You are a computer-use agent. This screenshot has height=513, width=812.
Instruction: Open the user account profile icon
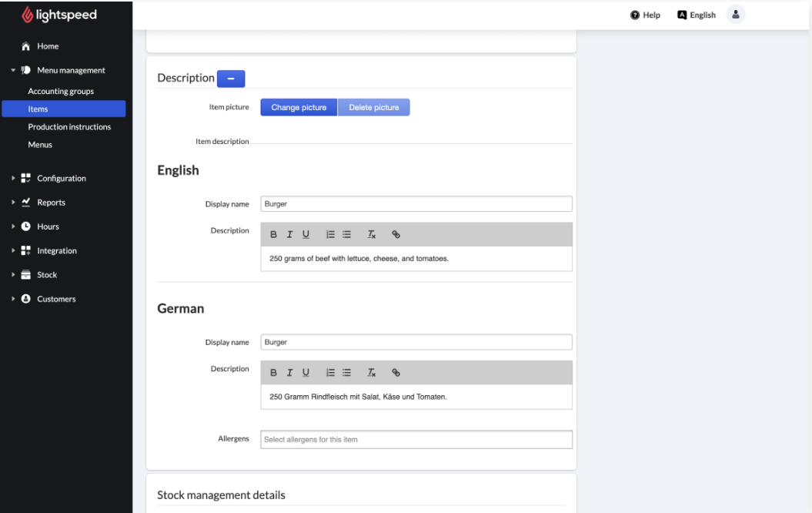pyautogui.click(x=735, y=15)
